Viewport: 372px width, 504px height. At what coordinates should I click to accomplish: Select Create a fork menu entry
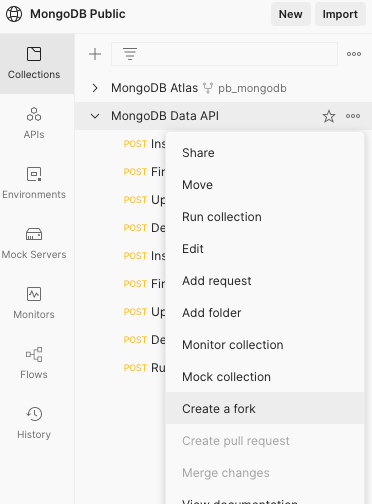(x=265, y=409)
